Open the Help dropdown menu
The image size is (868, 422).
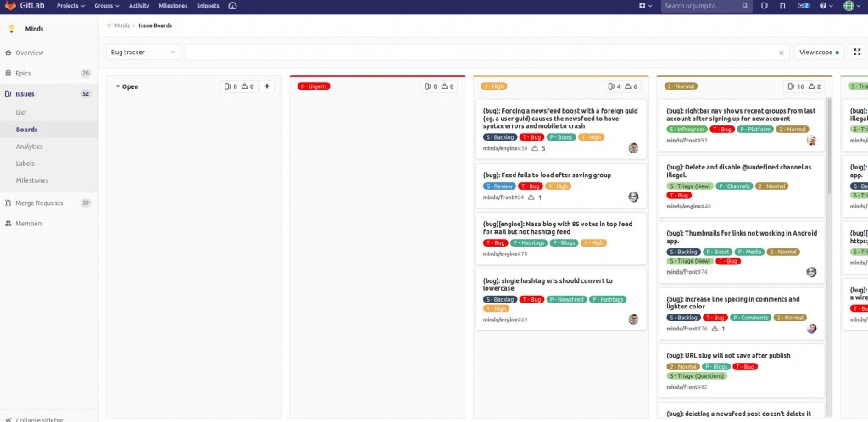826,6
